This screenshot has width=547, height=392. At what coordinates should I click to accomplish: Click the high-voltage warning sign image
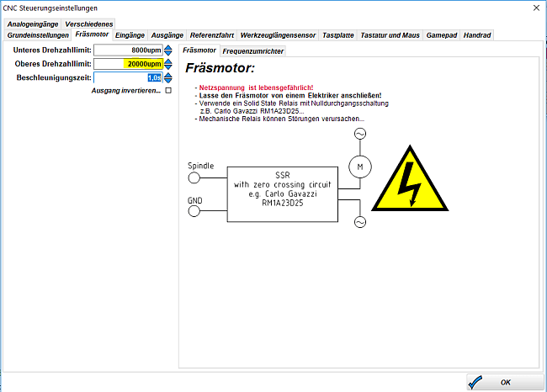409,185
